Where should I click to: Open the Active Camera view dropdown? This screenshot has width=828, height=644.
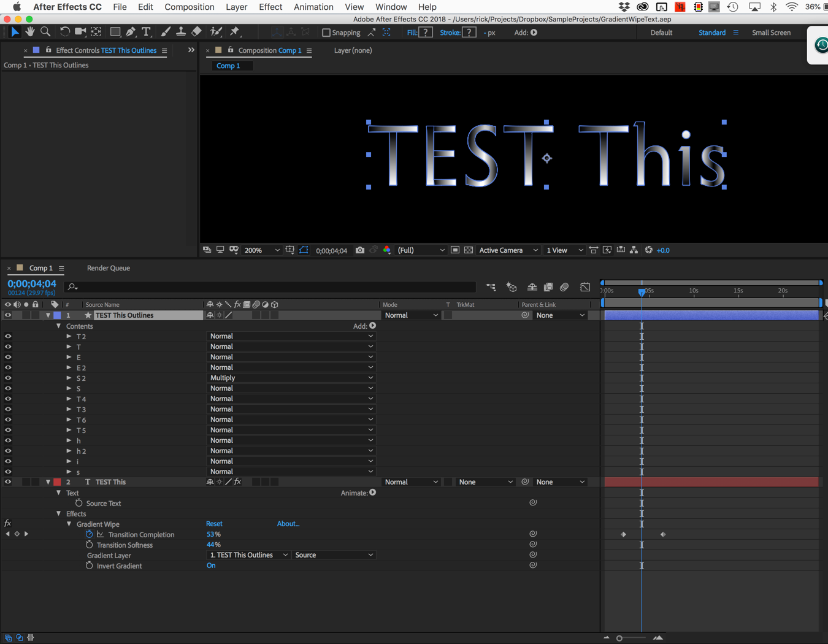pos(508,250)
